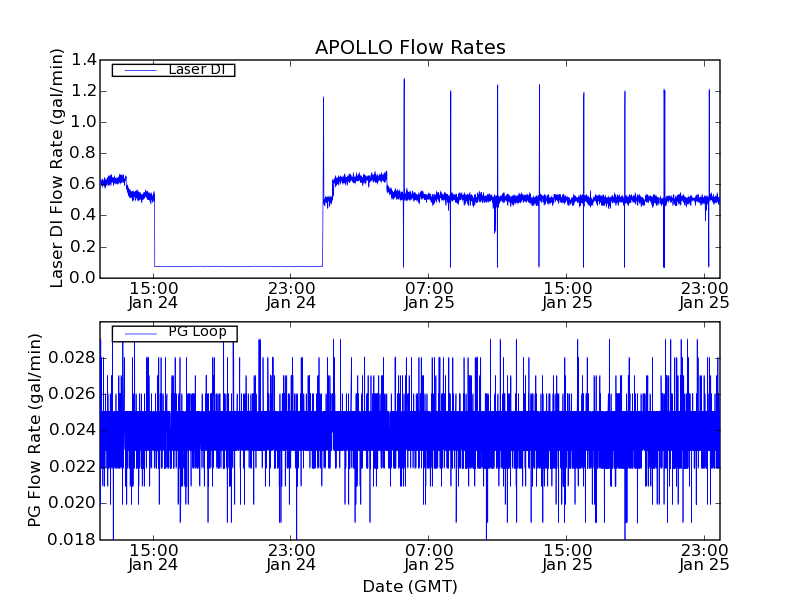
Task: Click the 0.0 tick label on top chart
Action: pos(84,278)
